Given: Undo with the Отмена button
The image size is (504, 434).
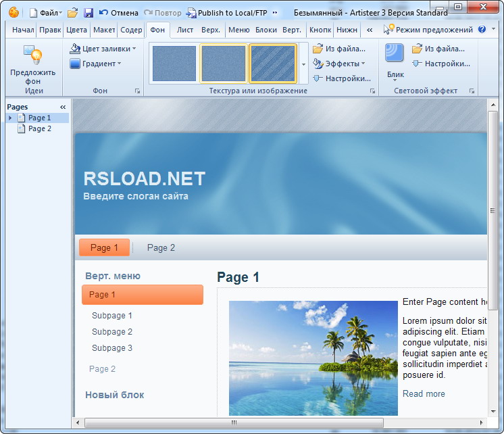Looking at the screenshot, I should [119, 13].
